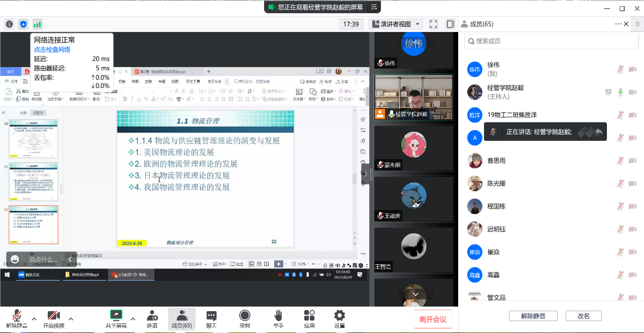Open the Apps (应用) icon

coord(309,319)
